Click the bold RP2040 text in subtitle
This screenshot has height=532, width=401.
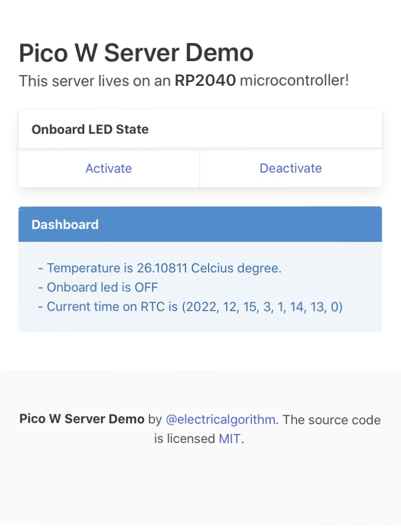click(x=205, y=81)
